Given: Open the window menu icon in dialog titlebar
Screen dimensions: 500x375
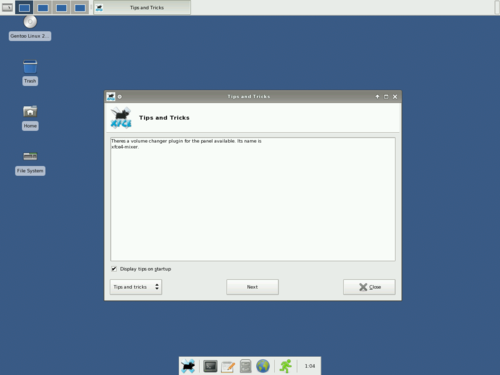Looking at the screenshot, I should (x=111, y=97).
